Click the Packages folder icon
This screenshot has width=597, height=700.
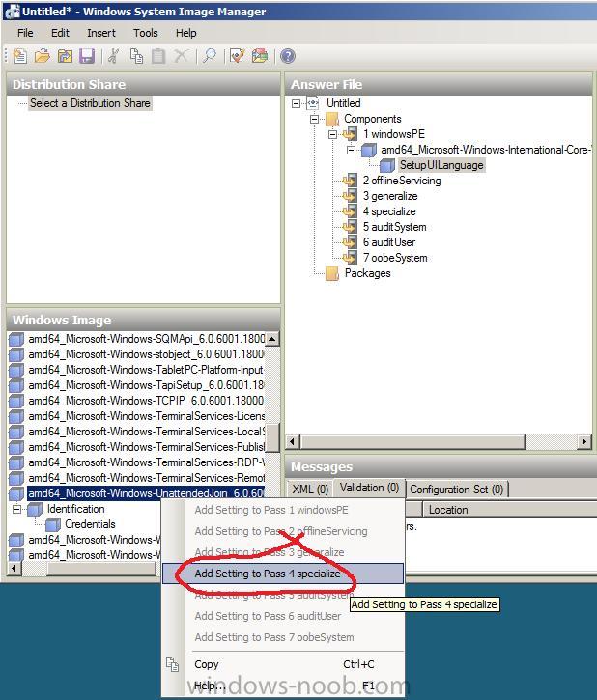coord(332,273)
